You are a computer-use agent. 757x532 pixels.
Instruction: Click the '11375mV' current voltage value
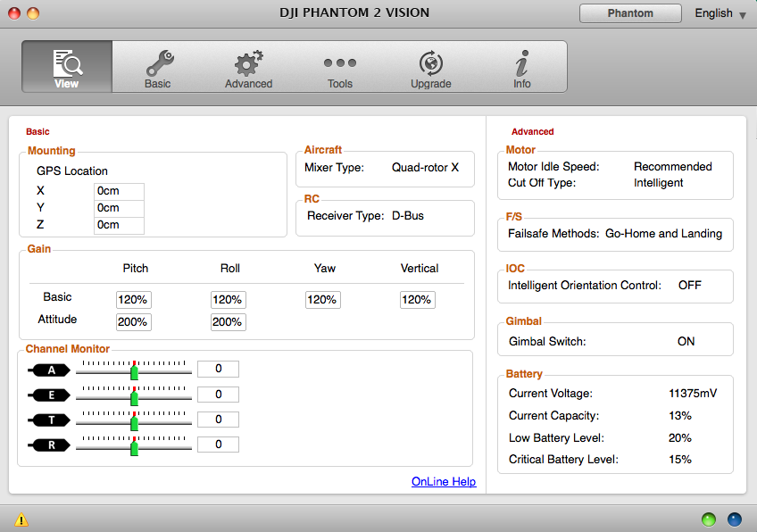[x=693, y=394]
